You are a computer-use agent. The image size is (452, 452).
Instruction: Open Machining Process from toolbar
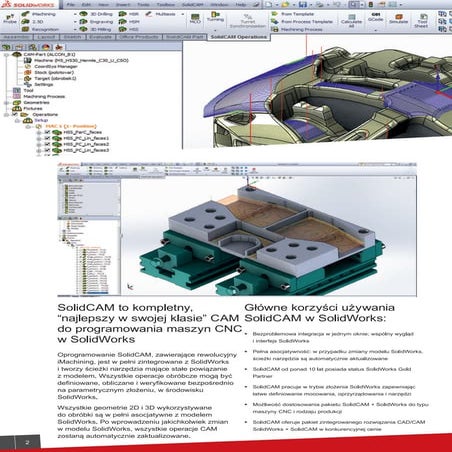[297, 29]
